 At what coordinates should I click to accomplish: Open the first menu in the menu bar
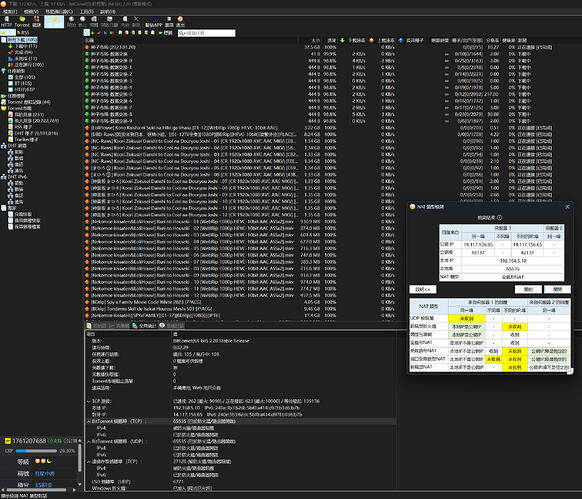click(x=10, y=12)
